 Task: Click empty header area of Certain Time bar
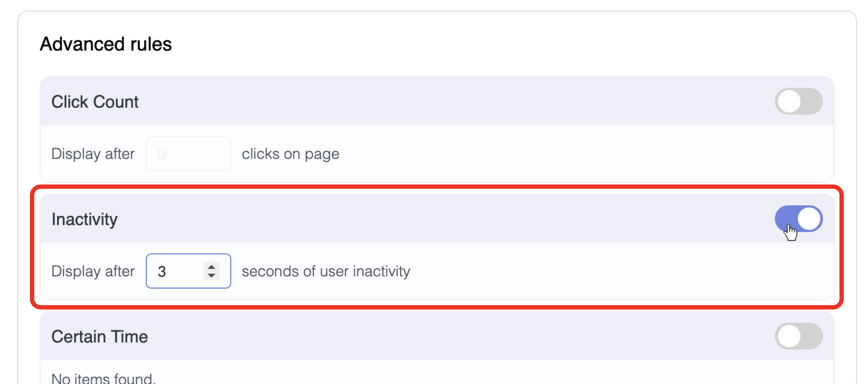click(x=453, y=336)
